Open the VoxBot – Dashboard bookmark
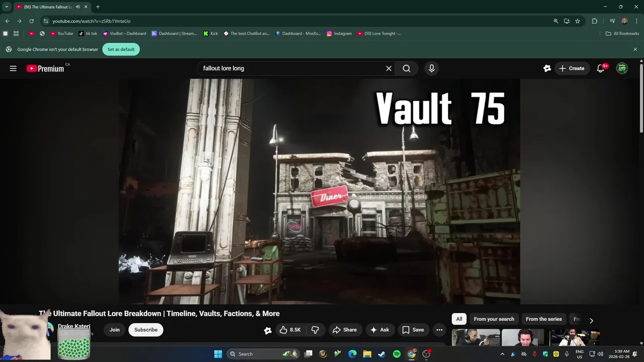This screenshot has height=362, width=644. (124, 34)
